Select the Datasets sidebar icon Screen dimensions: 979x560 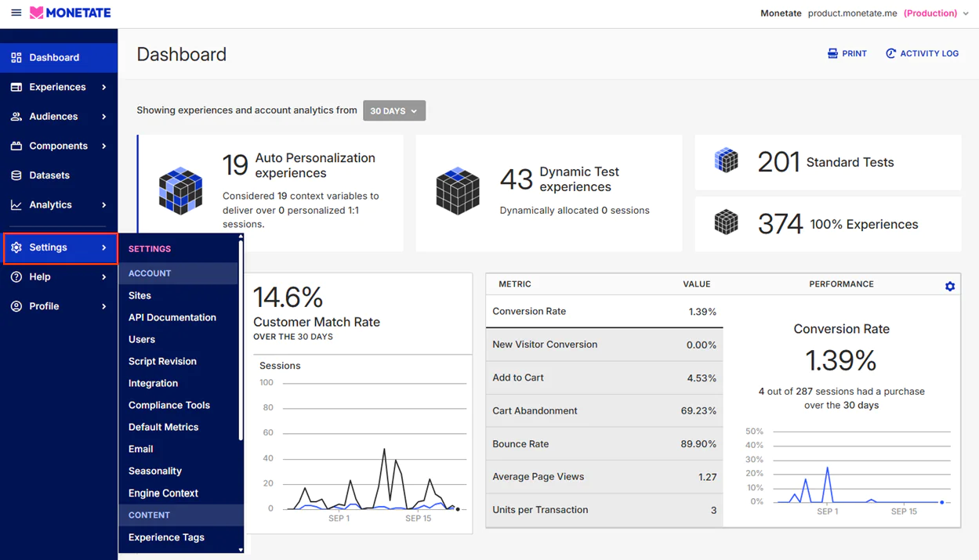click(x=17, y=175)
